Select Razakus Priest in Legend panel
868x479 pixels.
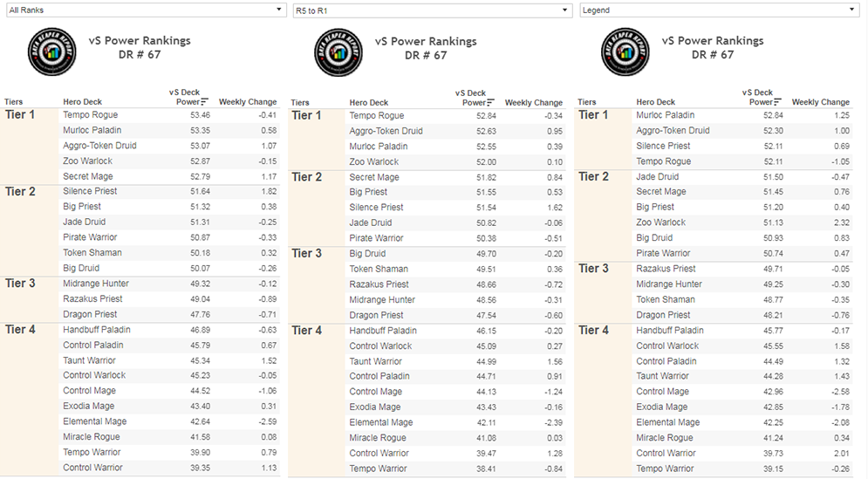tap(666, 268)
